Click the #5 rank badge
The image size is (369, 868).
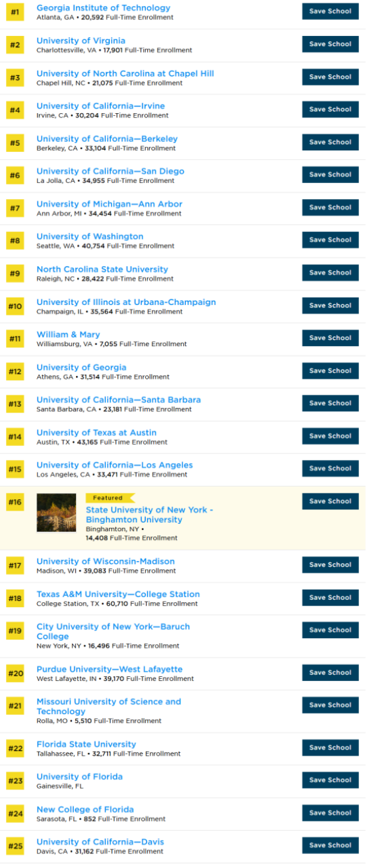[x=15, y=142]
